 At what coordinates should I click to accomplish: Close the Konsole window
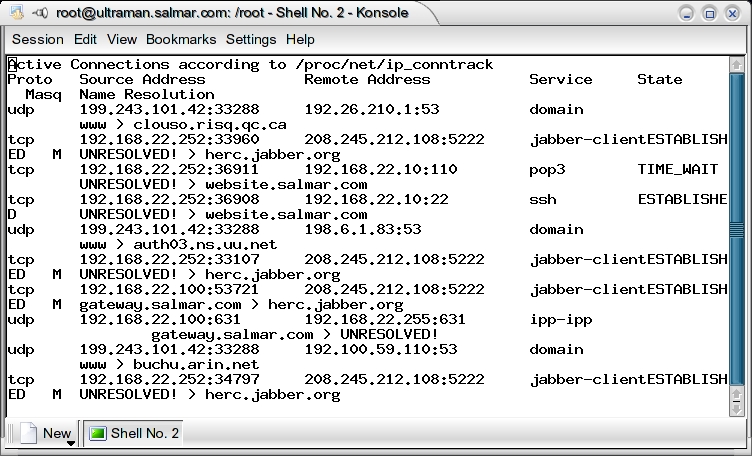pyautogui.click(x=733, y=13)
